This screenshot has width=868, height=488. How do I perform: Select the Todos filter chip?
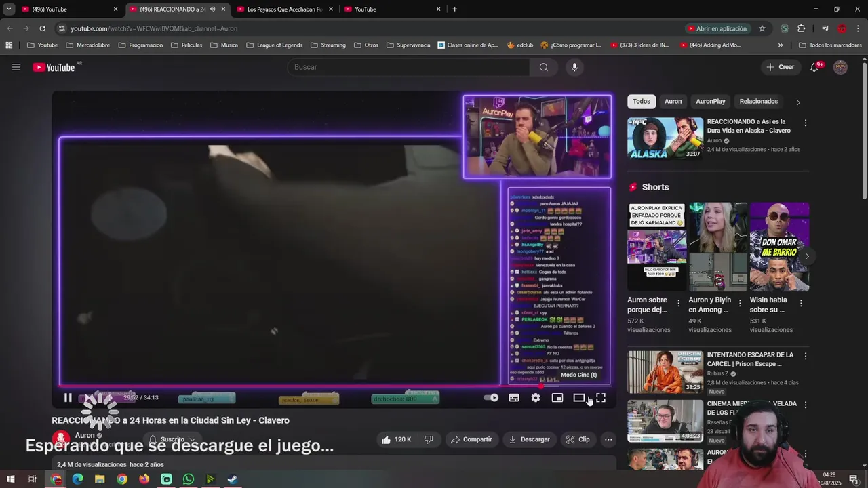pyautogui.click(x=642, y=102)
